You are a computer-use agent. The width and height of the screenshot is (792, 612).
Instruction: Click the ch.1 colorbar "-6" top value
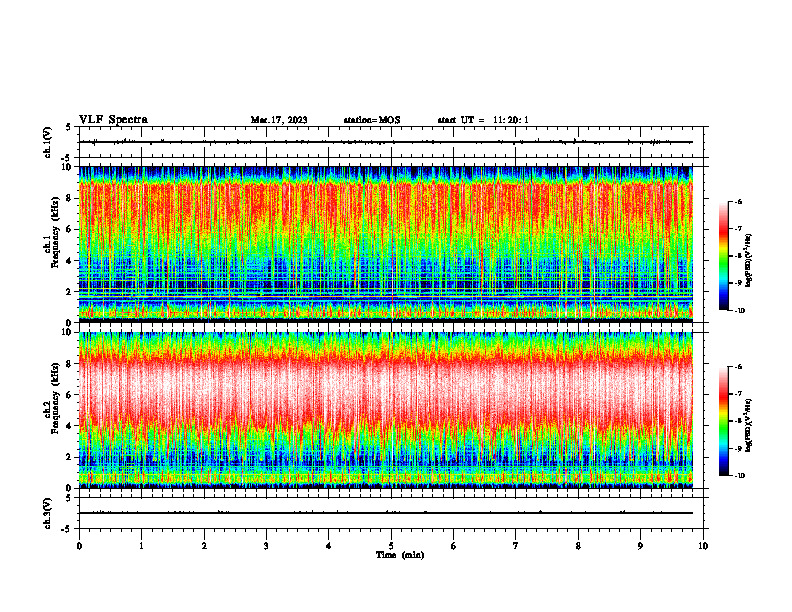click(738, 202)
